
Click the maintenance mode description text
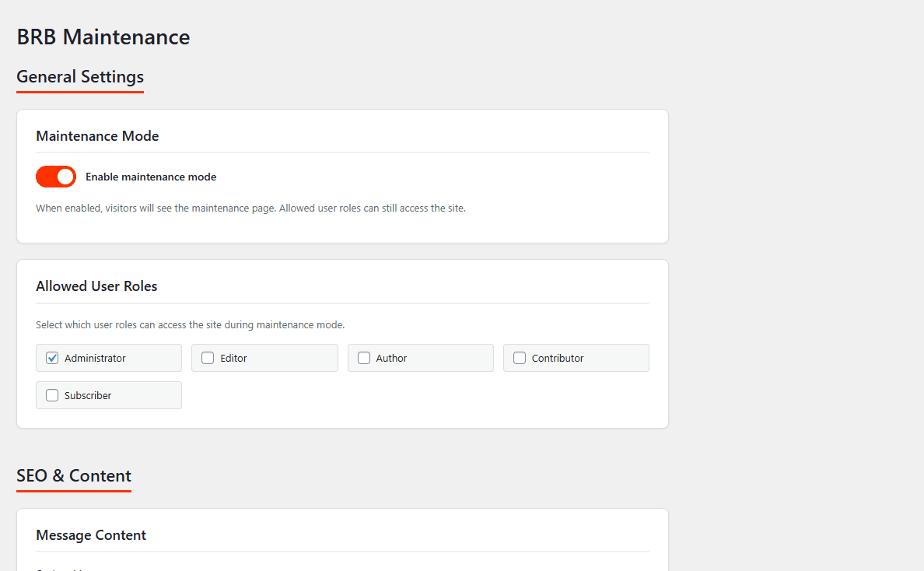pos(250,208)
